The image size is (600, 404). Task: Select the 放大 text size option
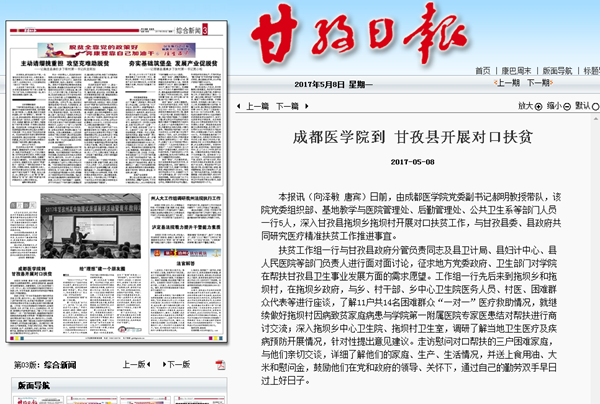click(x=530, y=106)
